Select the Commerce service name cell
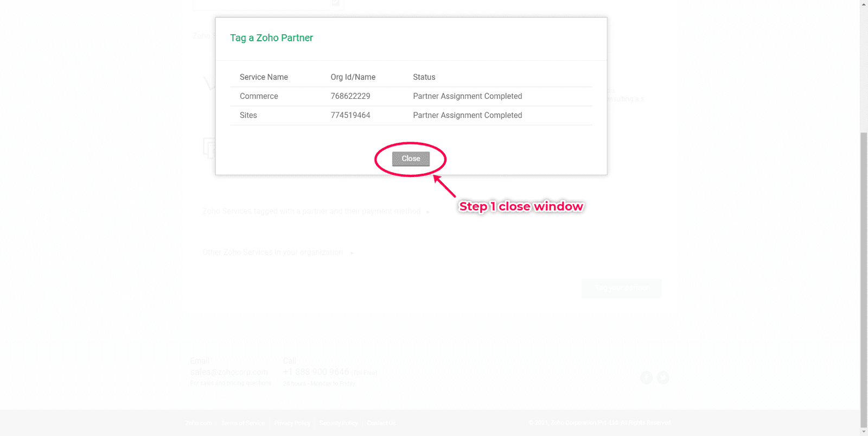Viewport: 868px width, 436px height. click(x=259, y=96)
